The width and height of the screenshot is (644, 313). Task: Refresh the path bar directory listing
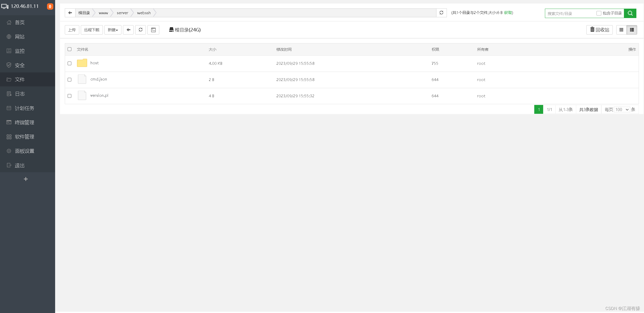[x=441, y=13]
